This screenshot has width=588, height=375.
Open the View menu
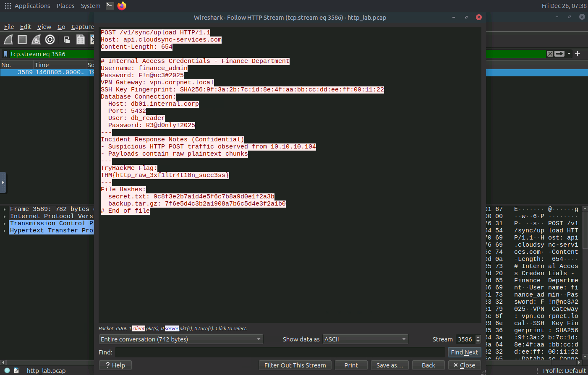click(x=44, y=26)
